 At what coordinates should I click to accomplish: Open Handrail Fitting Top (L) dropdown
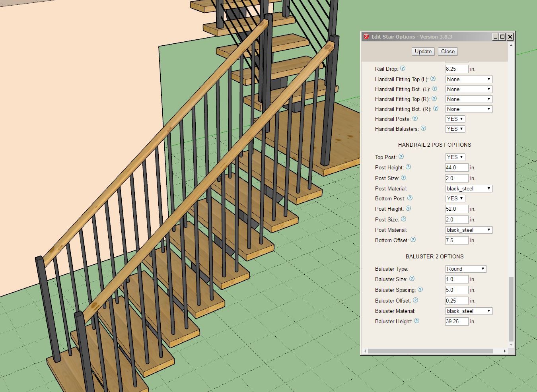click(x=469, y=79)
